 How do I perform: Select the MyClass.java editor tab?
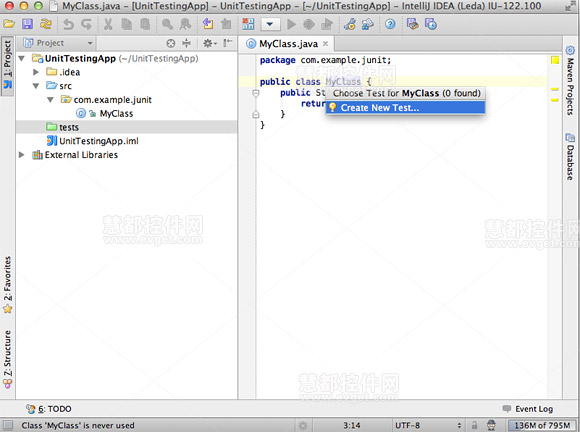(288, 44)
